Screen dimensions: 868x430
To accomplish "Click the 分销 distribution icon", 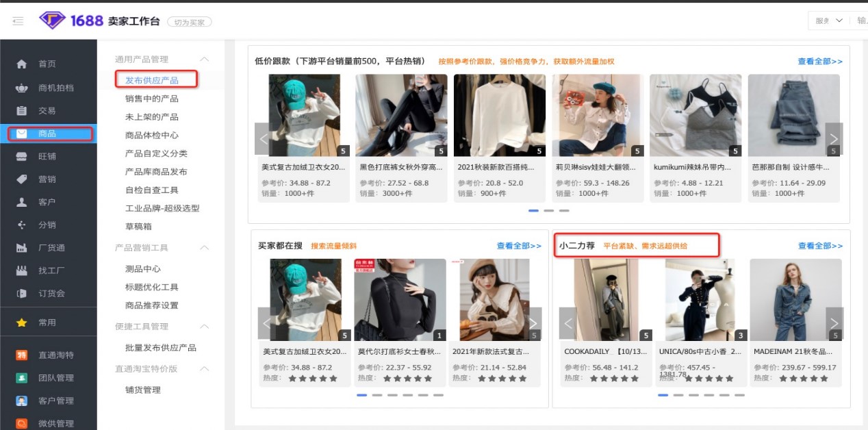I will (x=21, y=225).
